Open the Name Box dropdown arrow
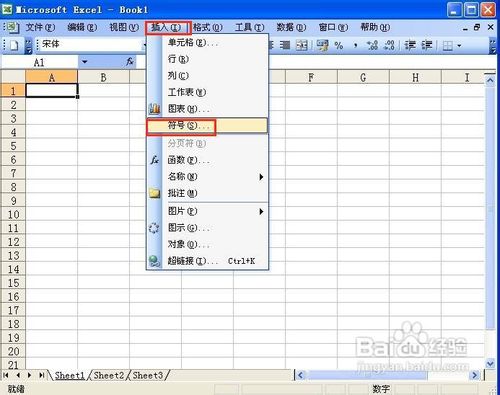 click(85, 62)
